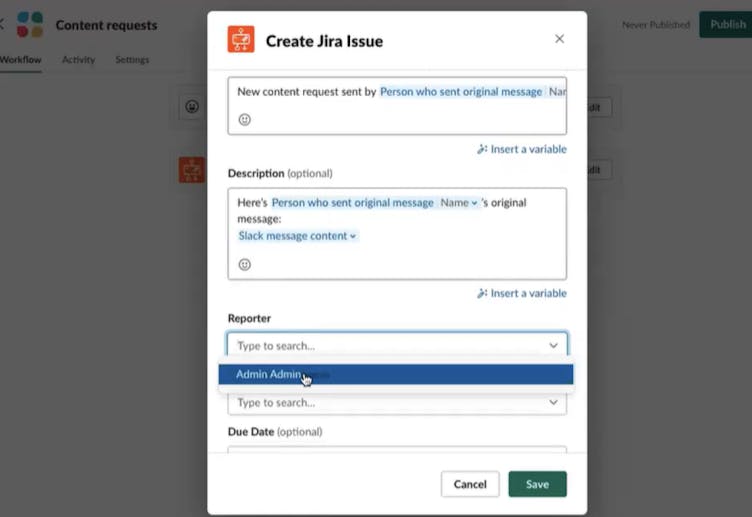The width and height of the screenshot is (752, 517).
Task: Click the 'Person who sent original message' variable in summary
Action: point(461,92)
